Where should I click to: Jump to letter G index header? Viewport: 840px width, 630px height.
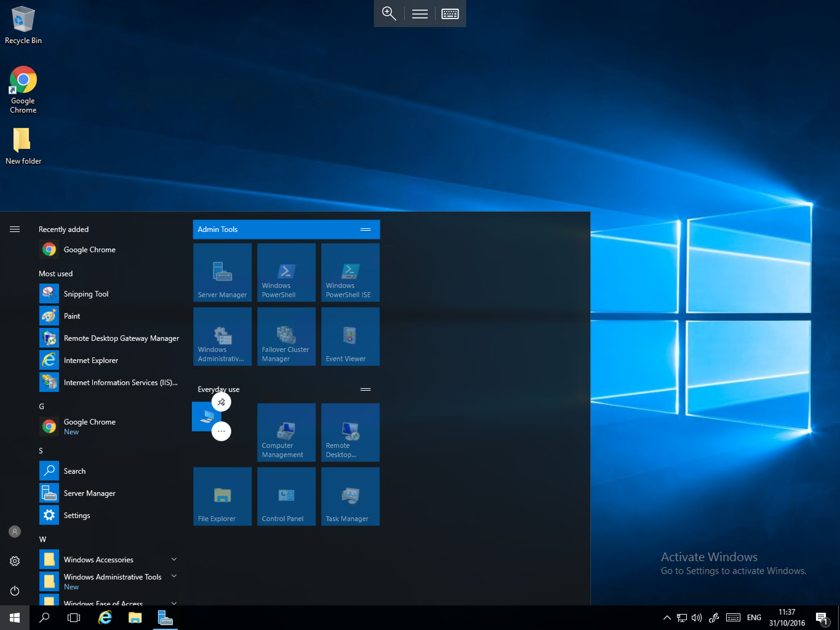point(42,407)
